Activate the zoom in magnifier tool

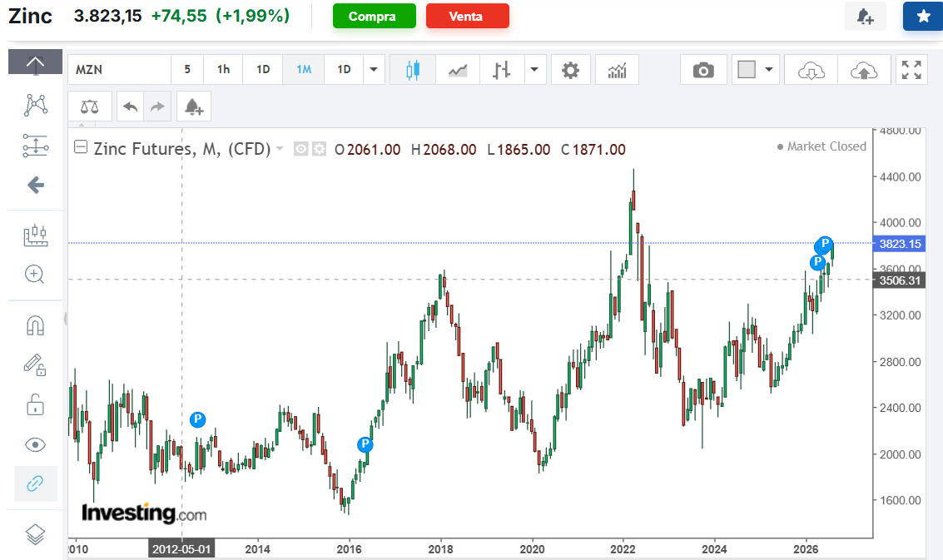(x=35, y=275)
